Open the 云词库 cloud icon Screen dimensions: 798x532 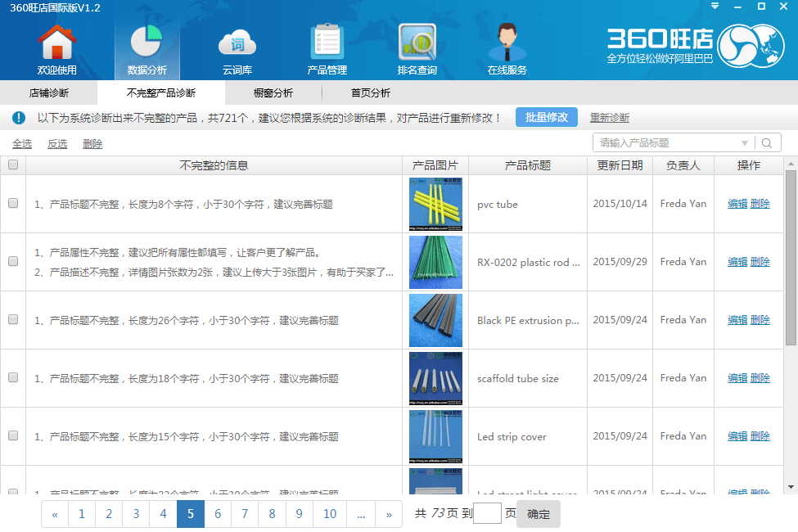pyautogui.click(x=237, y=45)
